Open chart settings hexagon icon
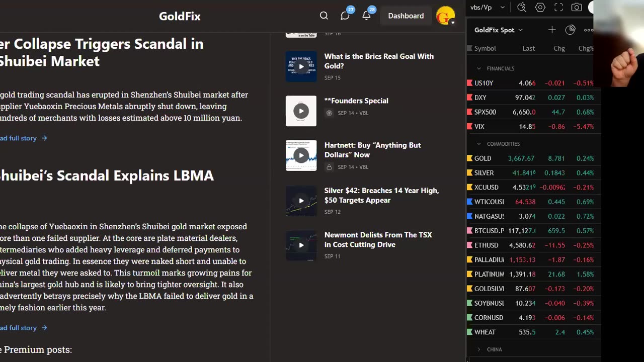644x362 pixels. (x=540, y=7)
